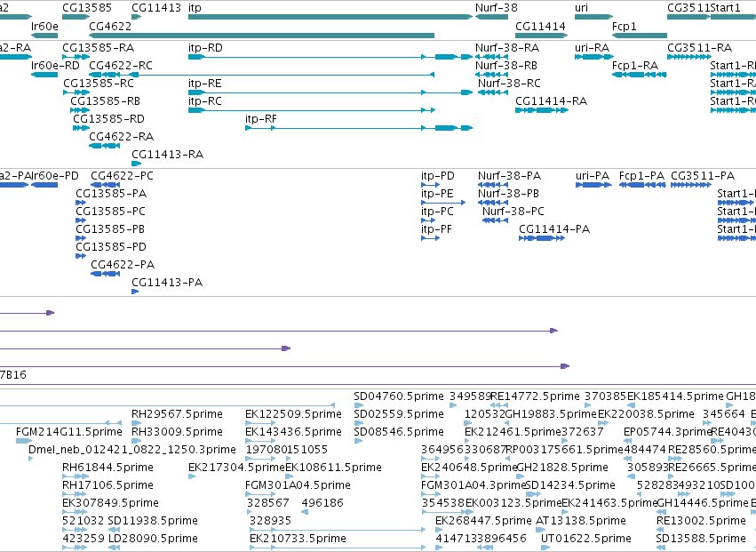Select the itp-RE transcript label
The height and width of the screenshot is (552, 756).
[x=205, y=83]
